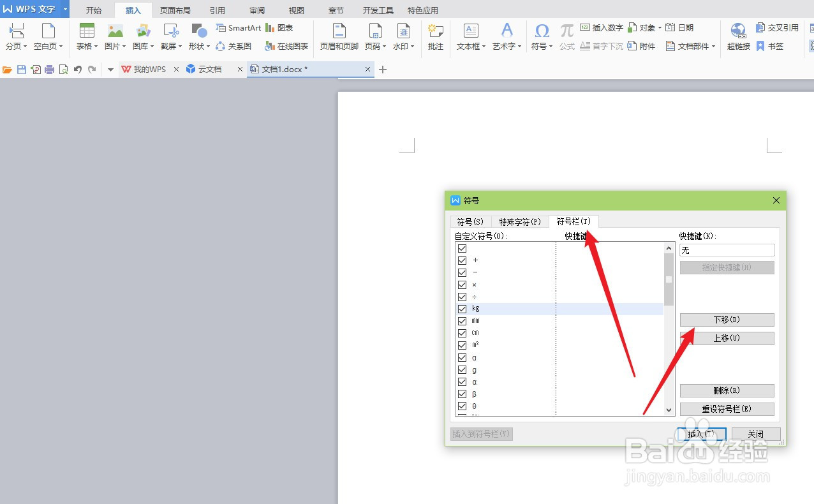Open the 符号(S) tab in dialog

coord(470,222)
